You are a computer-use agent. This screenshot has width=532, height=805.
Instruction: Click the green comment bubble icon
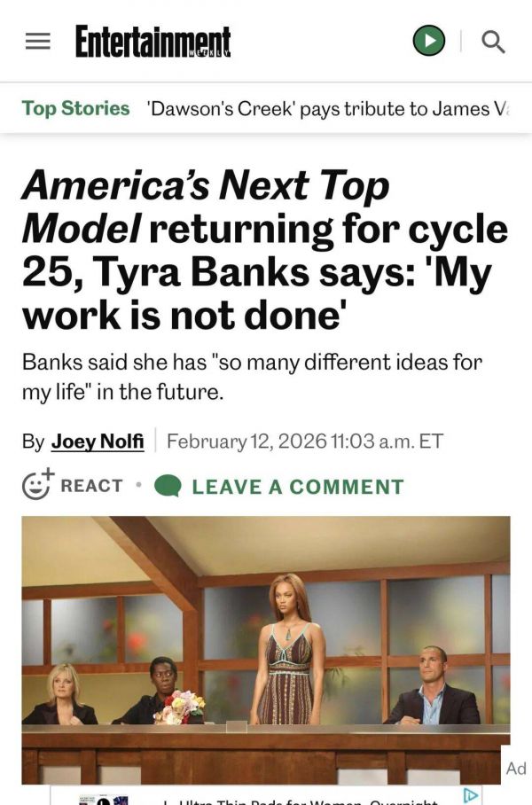(168, 486)
